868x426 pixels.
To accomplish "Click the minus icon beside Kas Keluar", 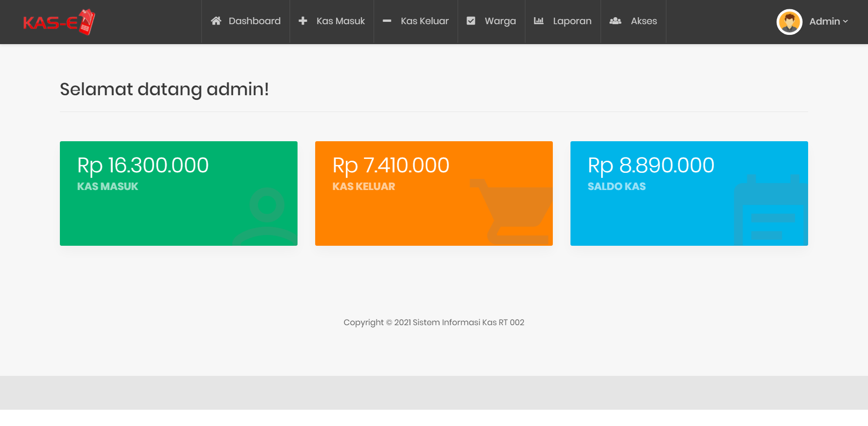I will pos(386,21).
